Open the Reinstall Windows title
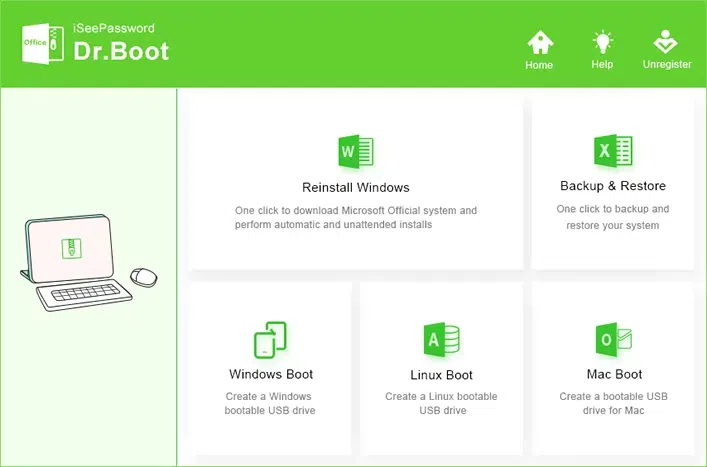Viewport: 707px width, 467px height. coord(355,187)
